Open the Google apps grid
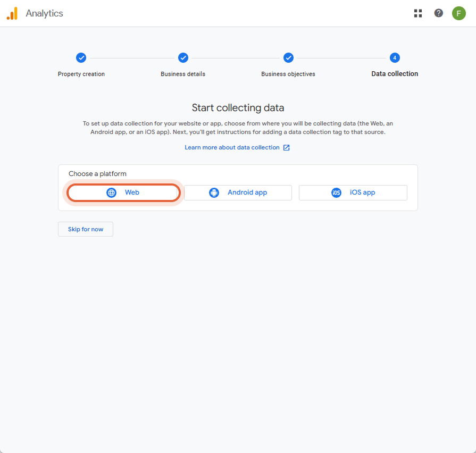This screenshot has width=476, height=453. (418, 13)
